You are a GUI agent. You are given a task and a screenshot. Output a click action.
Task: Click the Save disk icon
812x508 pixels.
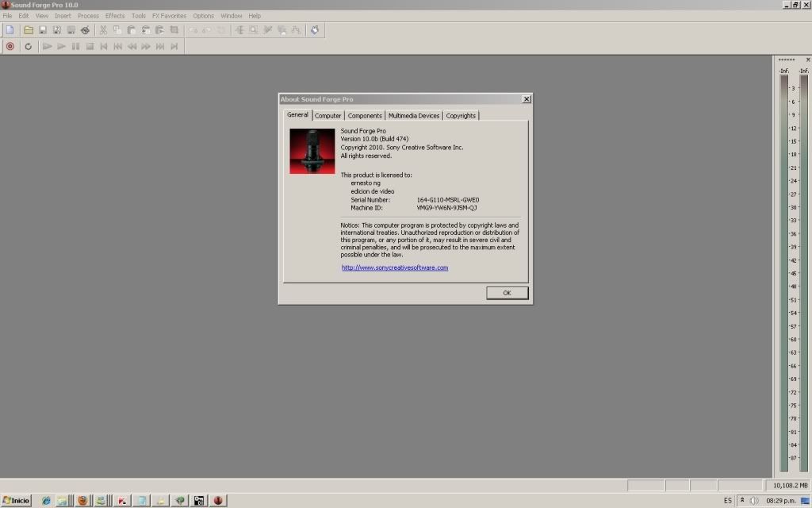[x=43, y=30]
